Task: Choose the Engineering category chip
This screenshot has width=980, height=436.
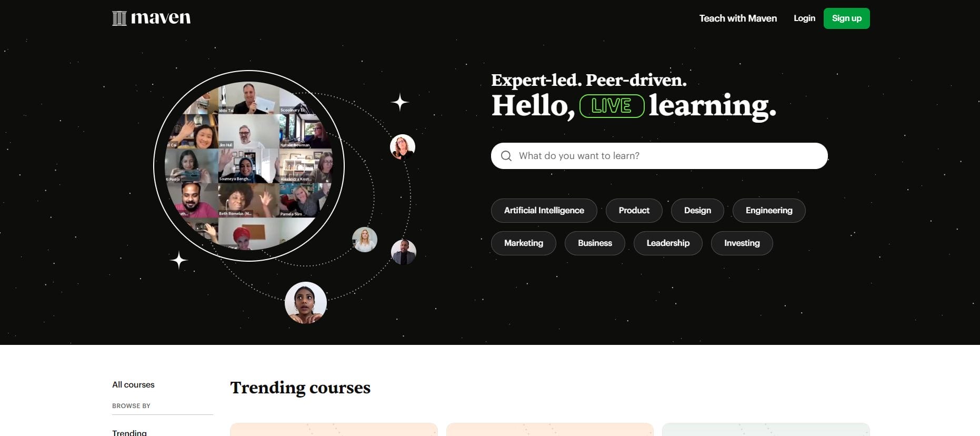Action: click(x=769, y=211)
